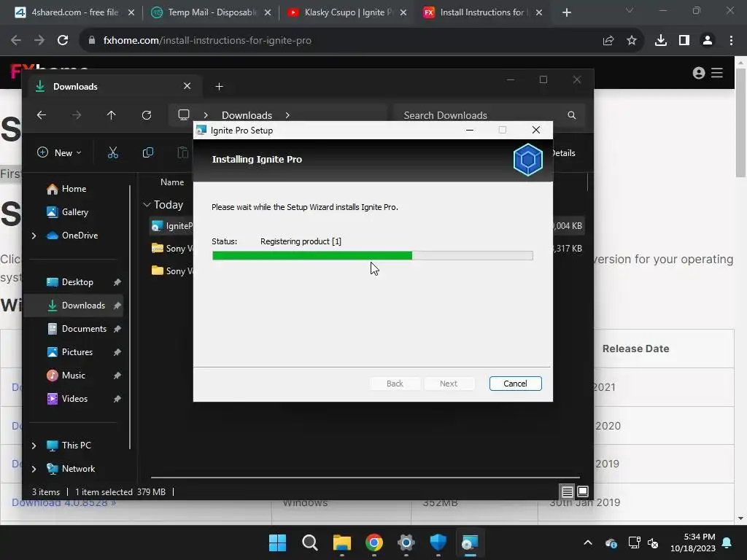Collapse the Today group
This screenshot has height=560, width=747.
(147, 204)
